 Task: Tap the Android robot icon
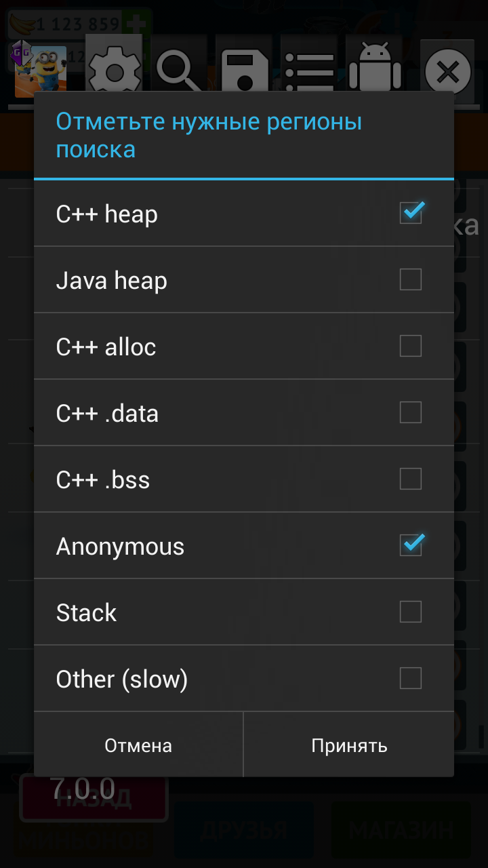click(375, 68)
